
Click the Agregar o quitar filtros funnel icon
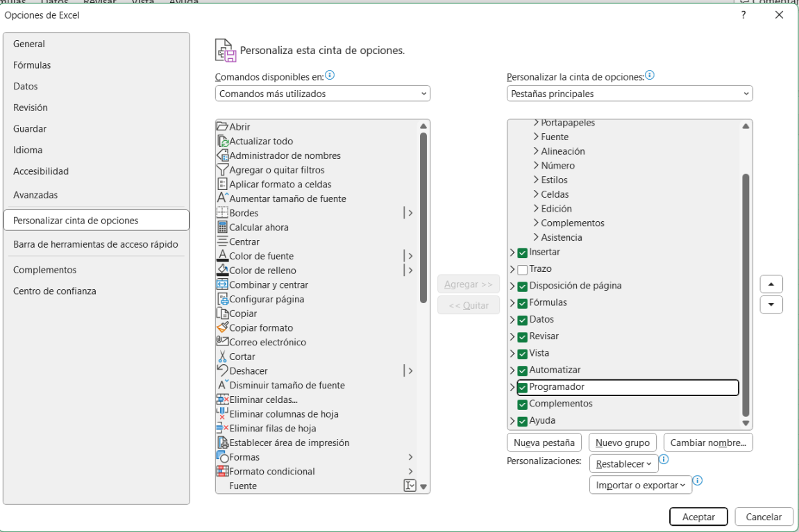point(222,169)
